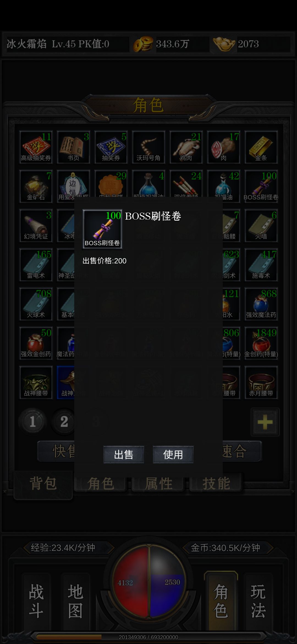Select the 书页 book page item
This screenshot has height=644, width=297.
pos(73,147)
